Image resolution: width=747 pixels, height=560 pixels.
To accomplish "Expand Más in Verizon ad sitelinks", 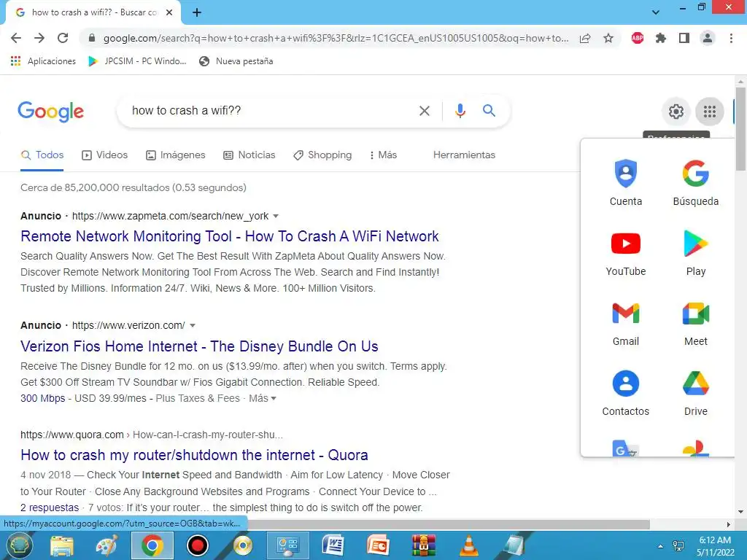I will point(263,398).
